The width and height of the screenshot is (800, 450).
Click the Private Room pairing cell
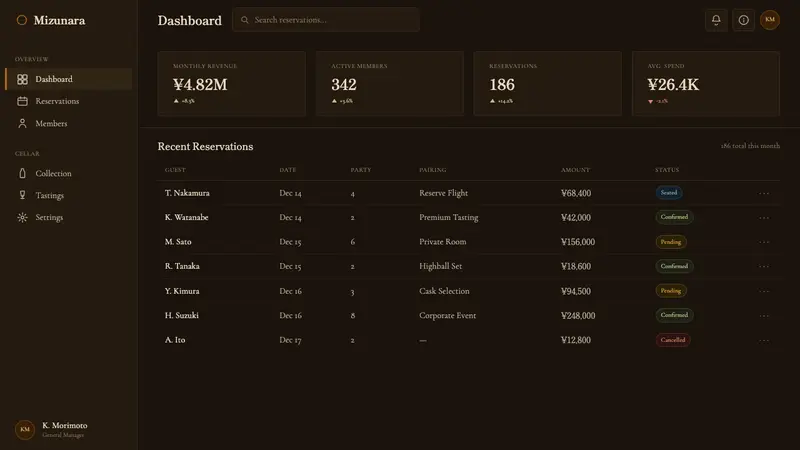[443, 242]
